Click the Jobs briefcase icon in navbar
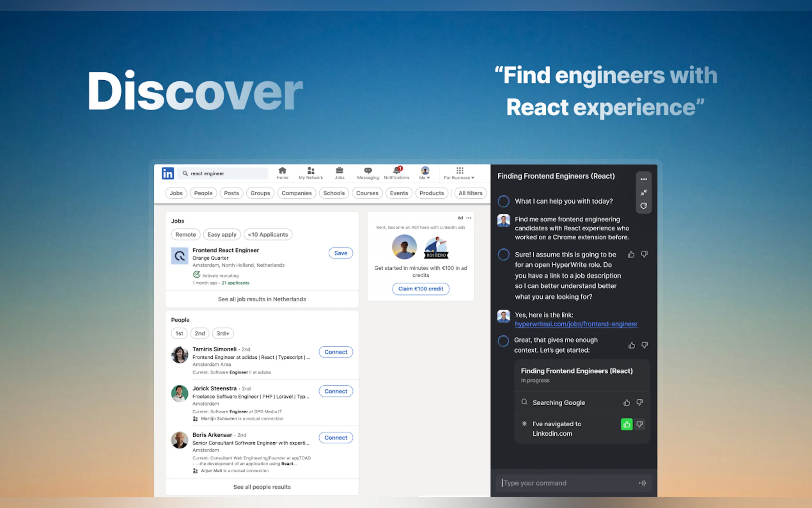This screenshot has width=812, height=508. [x=340, y=173]
